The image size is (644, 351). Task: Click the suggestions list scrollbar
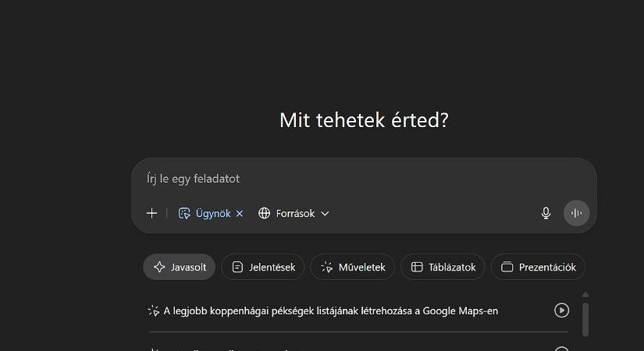coord(585,319)
